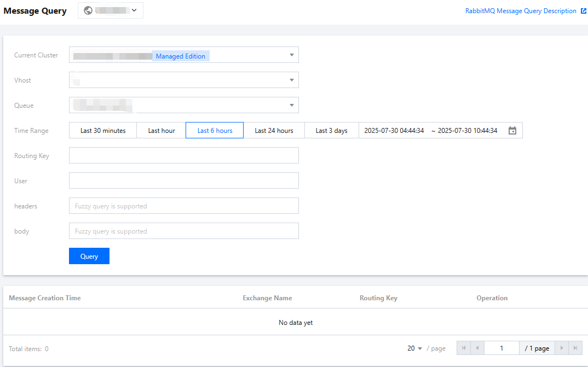Click the globe region selector icon

(88, 10)
